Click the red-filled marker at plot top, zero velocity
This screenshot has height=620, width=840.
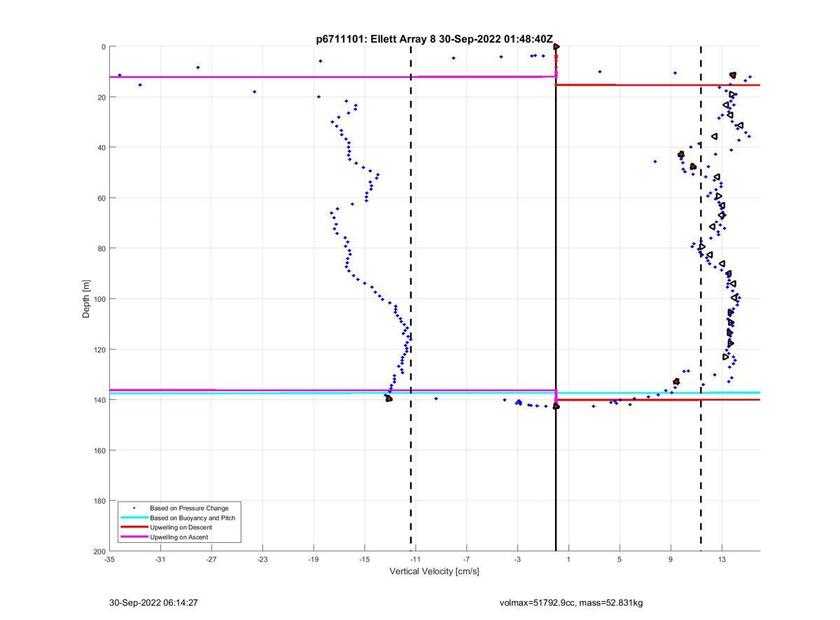point(556,47)
